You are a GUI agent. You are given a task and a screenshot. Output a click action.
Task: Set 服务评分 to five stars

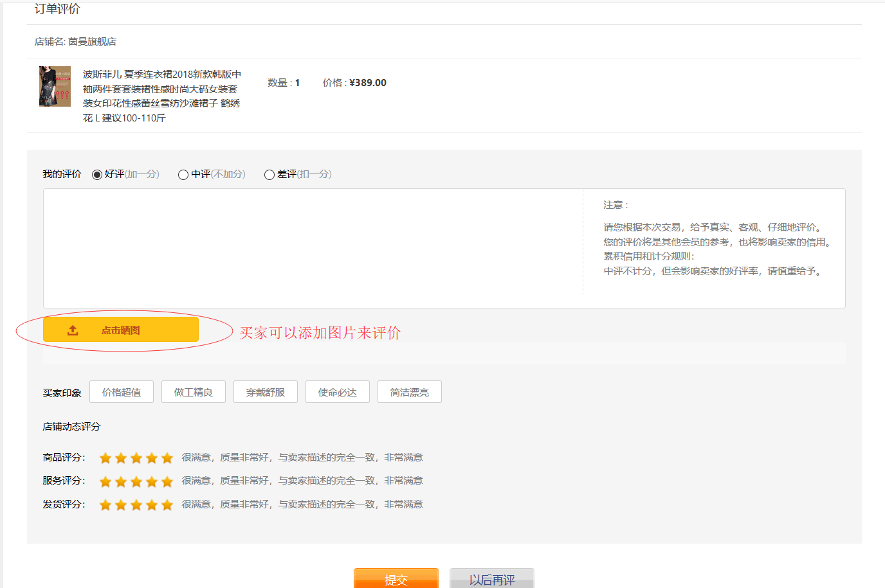coord(167,481)
